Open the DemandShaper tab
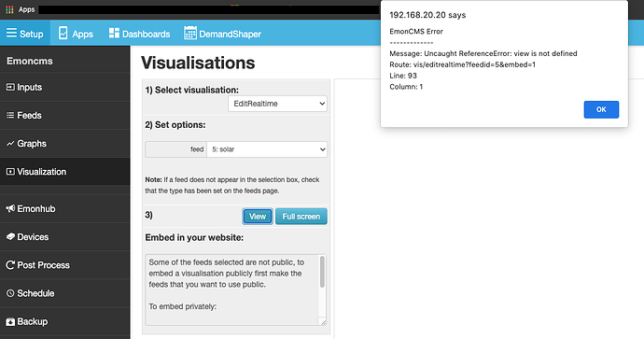Screen dimensions: 644x339 (223, 33)
